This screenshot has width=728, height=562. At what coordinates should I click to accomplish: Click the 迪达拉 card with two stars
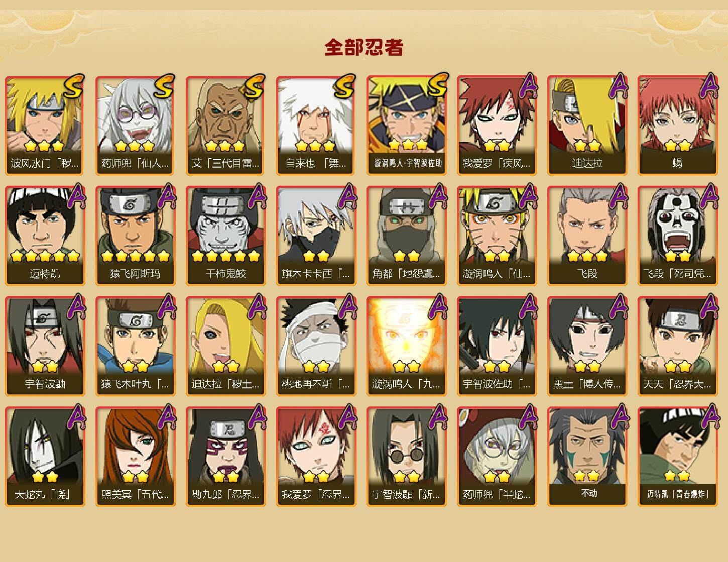[x=587, y=125]
